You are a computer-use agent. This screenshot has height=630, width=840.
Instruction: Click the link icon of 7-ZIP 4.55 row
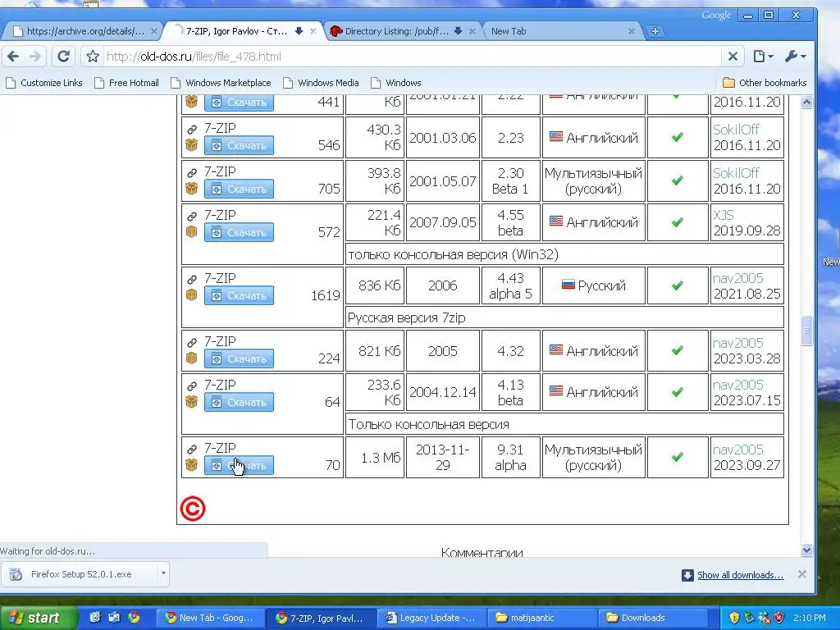click(191, 216)
